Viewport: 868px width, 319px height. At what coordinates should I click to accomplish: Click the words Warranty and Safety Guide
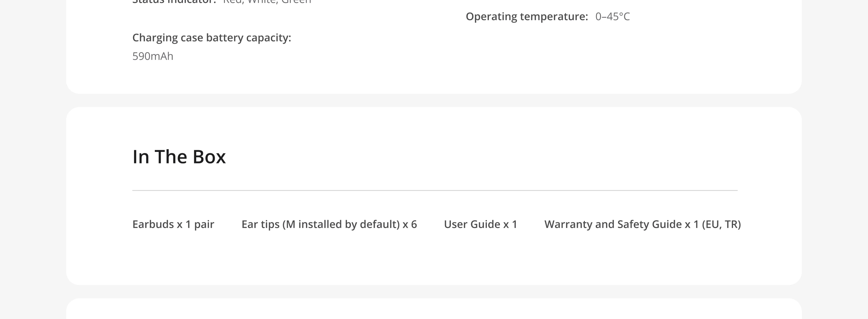tap(613, 224)
